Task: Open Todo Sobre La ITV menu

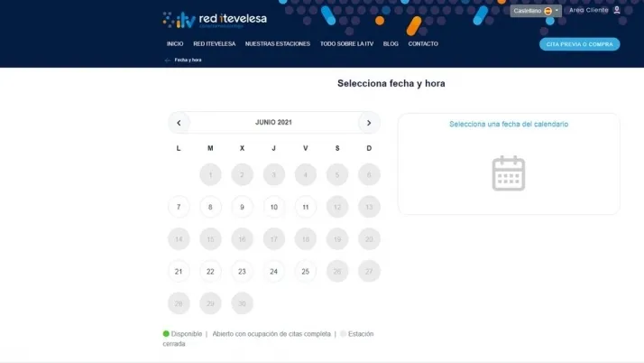Action: (346, 43)
